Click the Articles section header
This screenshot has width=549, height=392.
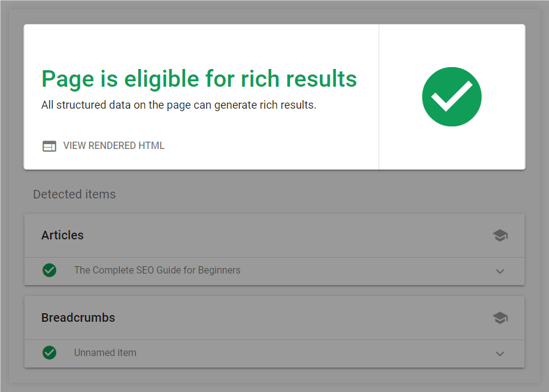click(62, 235)
